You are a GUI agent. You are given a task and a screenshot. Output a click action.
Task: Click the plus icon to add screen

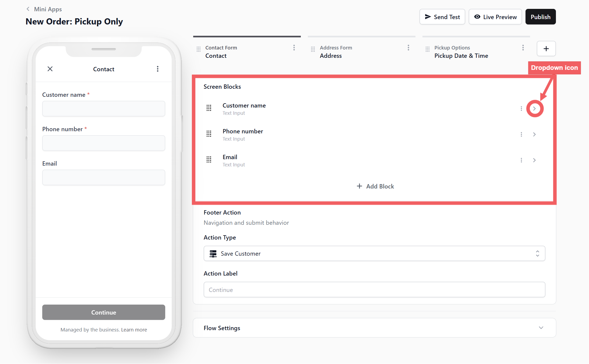(x=546, y=49)
